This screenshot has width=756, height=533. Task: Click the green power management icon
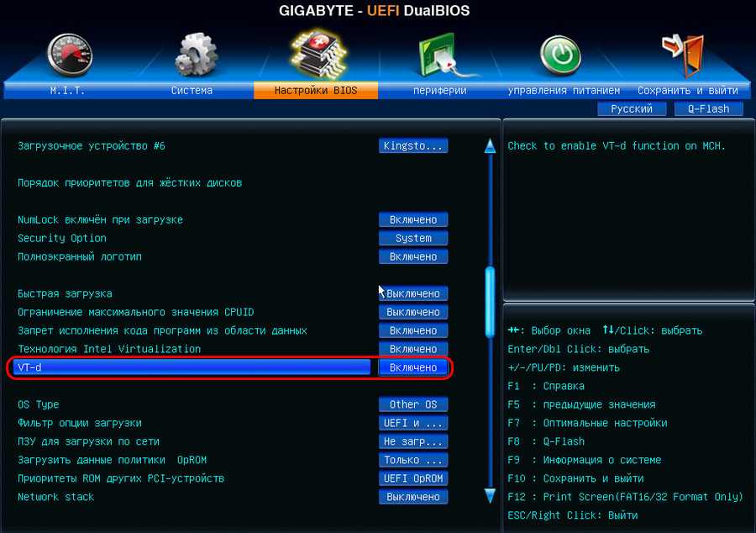(x=561, y=55)
